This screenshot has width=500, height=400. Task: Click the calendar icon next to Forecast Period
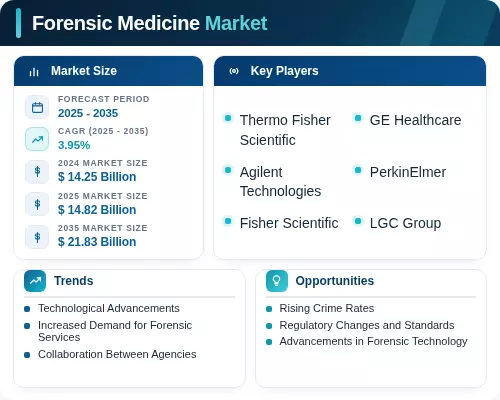(37, 107)
